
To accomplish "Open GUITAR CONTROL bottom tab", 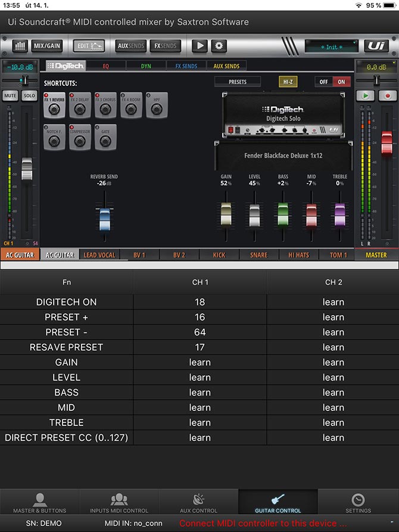I will (278, 502).
